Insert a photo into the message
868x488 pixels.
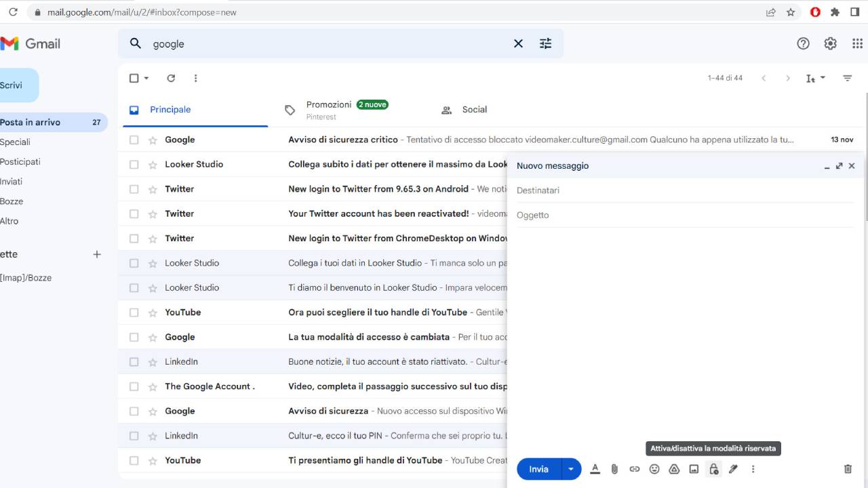click(x=694, y=469)
